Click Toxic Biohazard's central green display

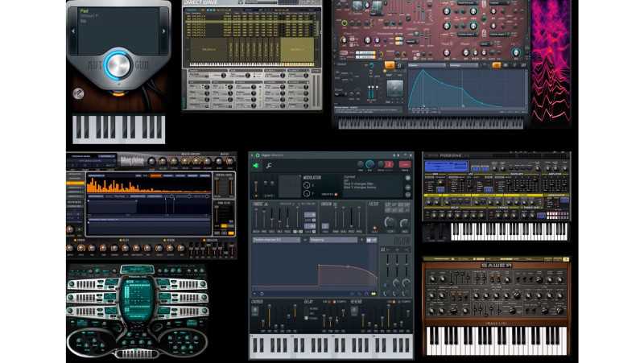pos(138,299)
